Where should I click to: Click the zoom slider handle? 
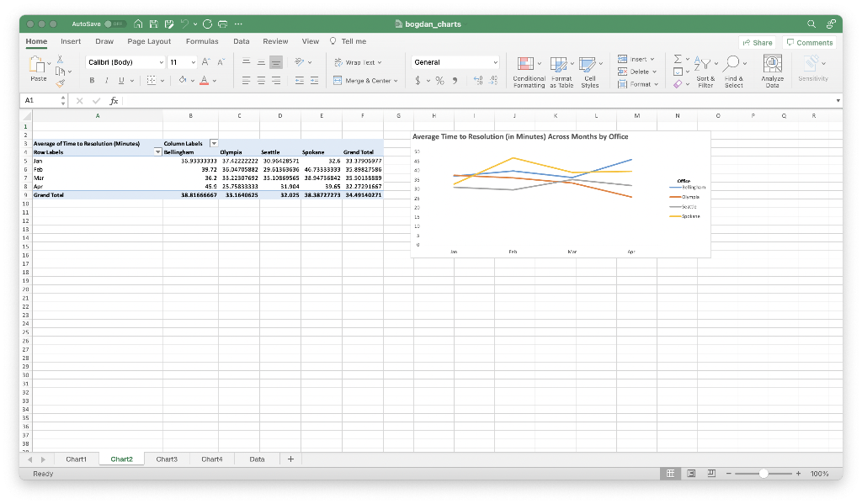tap(763, 473)
